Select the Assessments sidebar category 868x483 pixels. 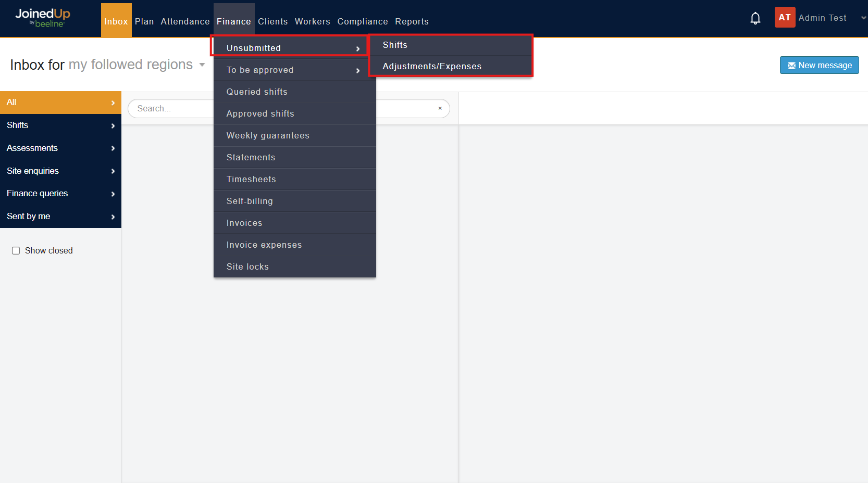click(60, 148)
